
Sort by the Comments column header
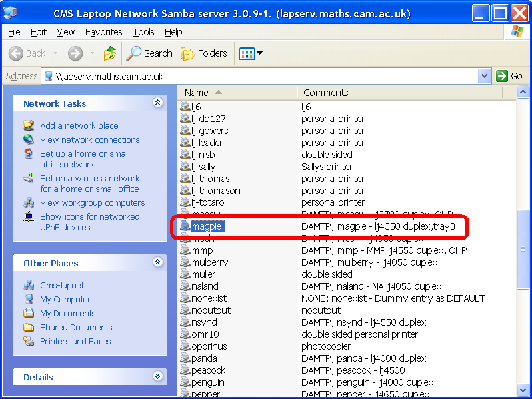(325, 93)
